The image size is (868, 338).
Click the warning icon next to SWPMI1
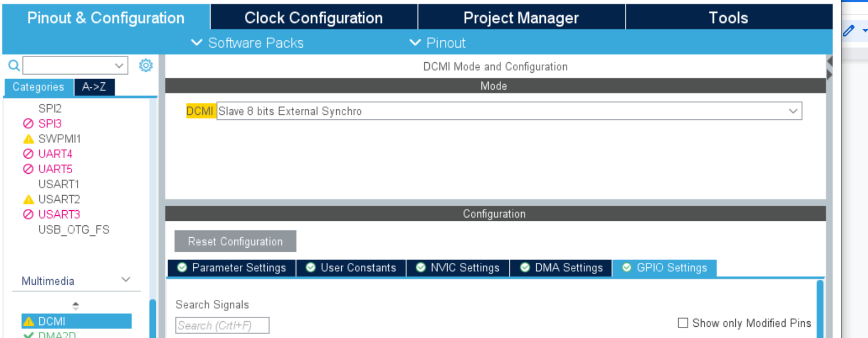point(28,138)
